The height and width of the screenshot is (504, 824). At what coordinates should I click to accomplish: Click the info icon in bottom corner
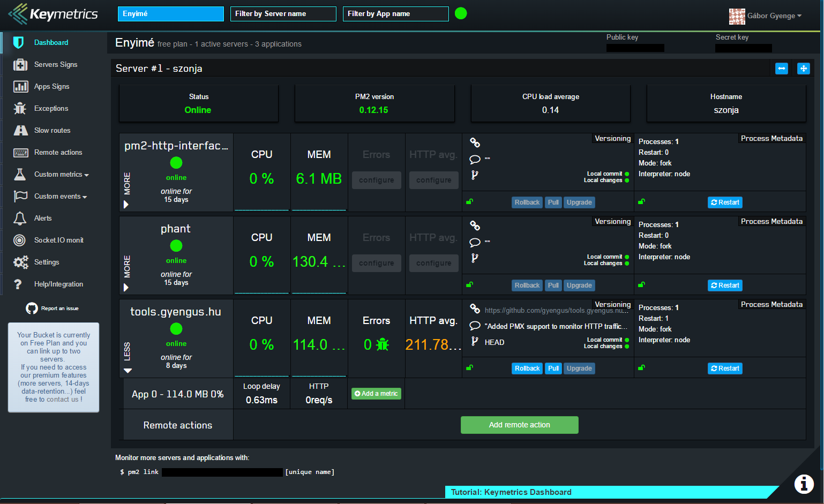point(804,484)
